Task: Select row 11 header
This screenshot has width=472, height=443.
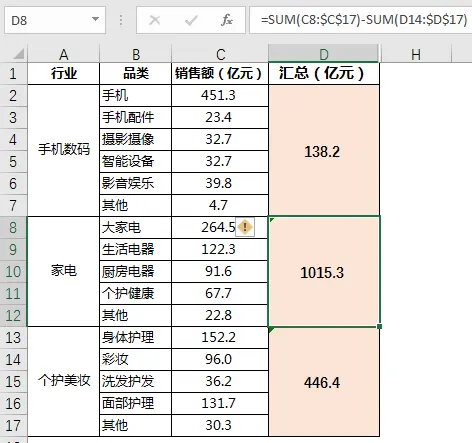Action: [x=13, y=293]
